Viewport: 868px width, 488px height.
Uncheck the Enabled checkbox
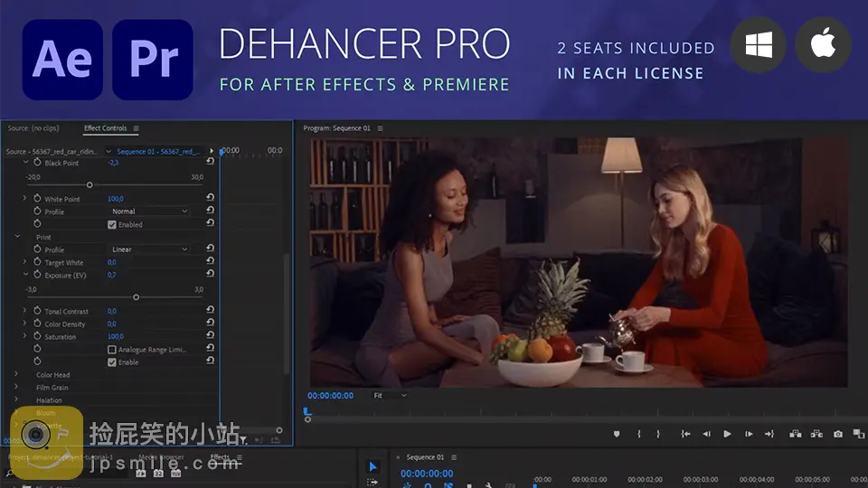coord(112,225)
